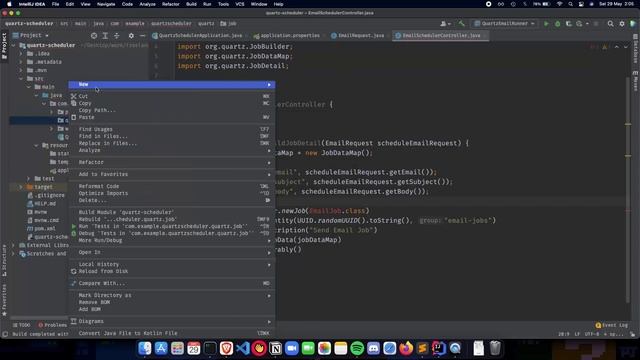
Task: Launch Spotify from the dock
Action: click(x=357, y=348)
